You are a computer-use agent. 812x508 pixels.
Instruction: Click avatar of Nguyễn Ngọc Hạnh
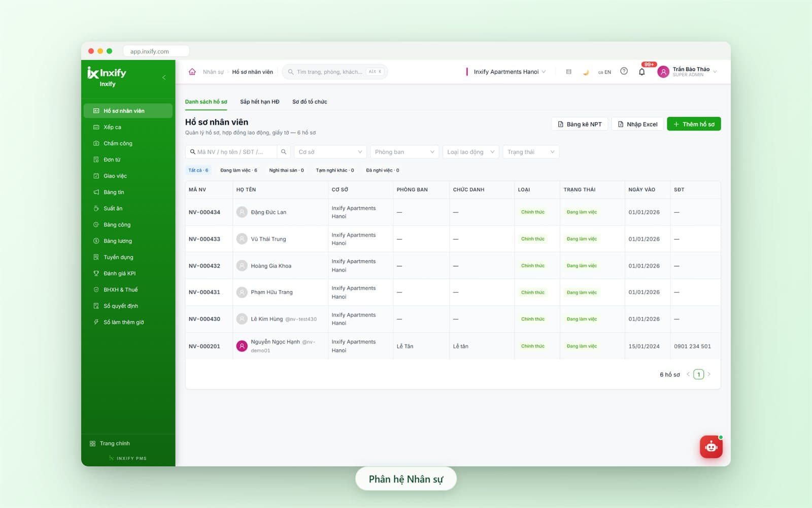coord(242,346)
